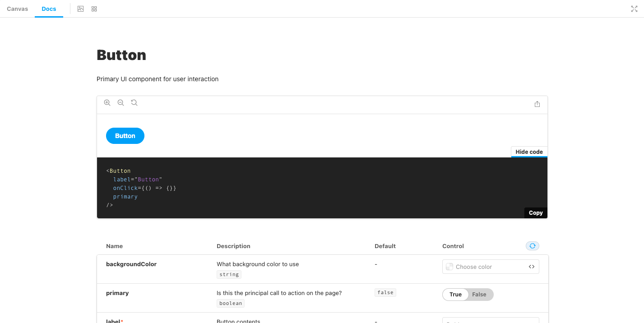Reset the preview zoom
Image resolution: width=644 pixels, height=323 pixels.
pyautogui.click(x=134, y=103)
